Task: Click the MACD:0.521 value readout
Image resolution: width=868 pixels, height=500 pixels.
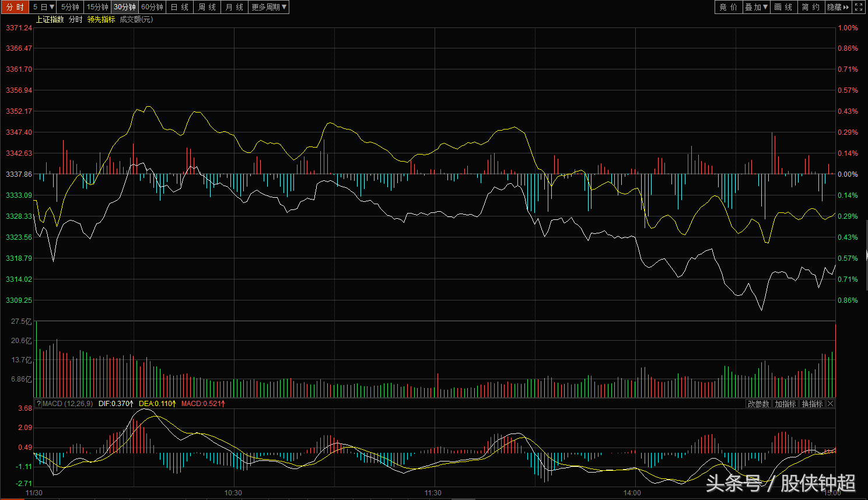Action: pos(203,404)
